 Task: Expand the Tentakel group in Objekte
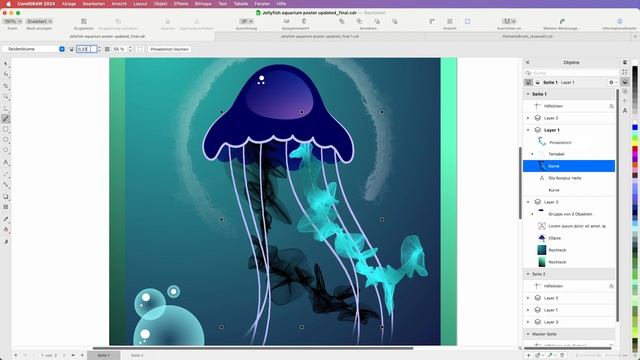pos(532,154)
